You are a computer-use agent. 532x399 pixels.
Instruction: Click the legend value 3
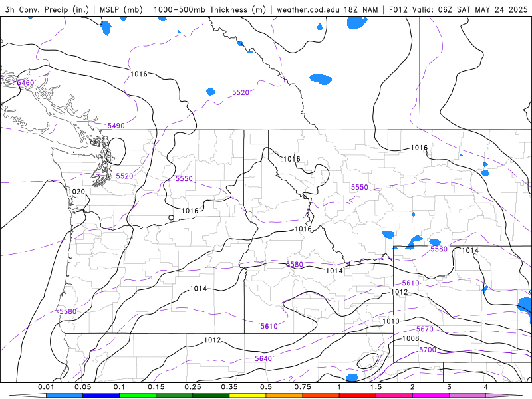(450, 387)
